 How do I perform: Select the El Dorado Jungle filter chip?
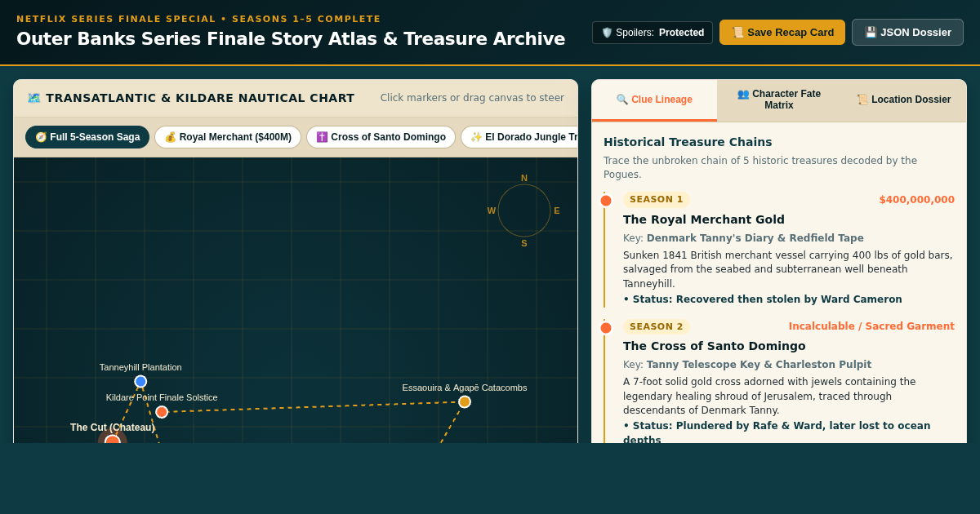point(519,137)
